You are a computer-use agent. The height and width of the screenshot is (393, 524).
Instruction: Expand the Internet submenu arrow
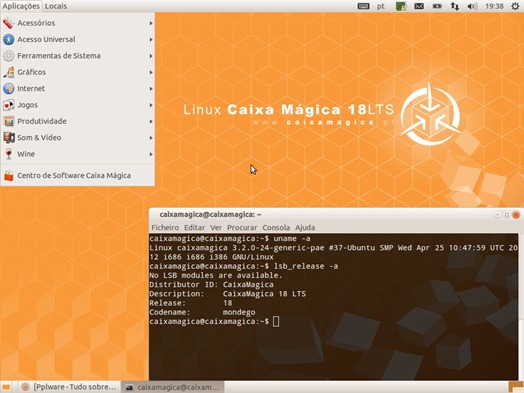point(151,89)
